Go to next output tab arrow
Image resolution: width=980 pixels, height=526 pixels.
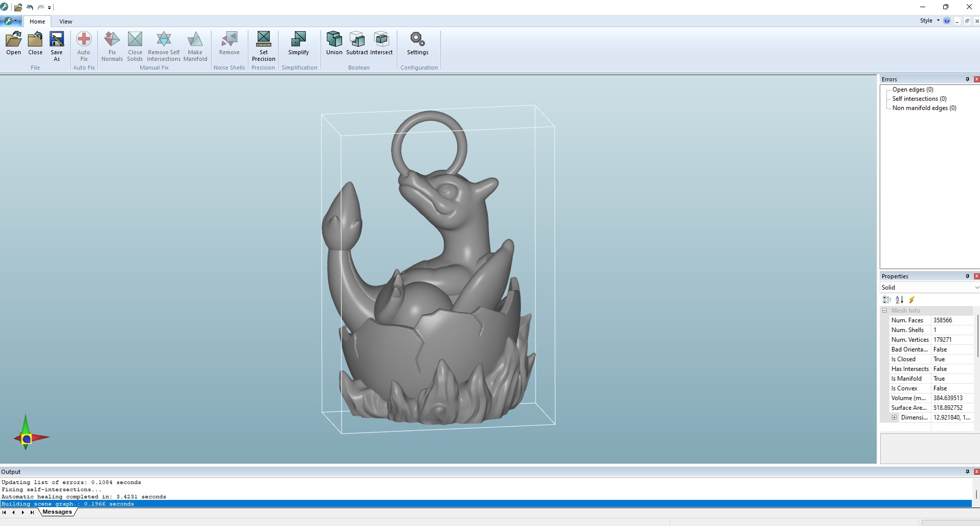pos(23,512)
